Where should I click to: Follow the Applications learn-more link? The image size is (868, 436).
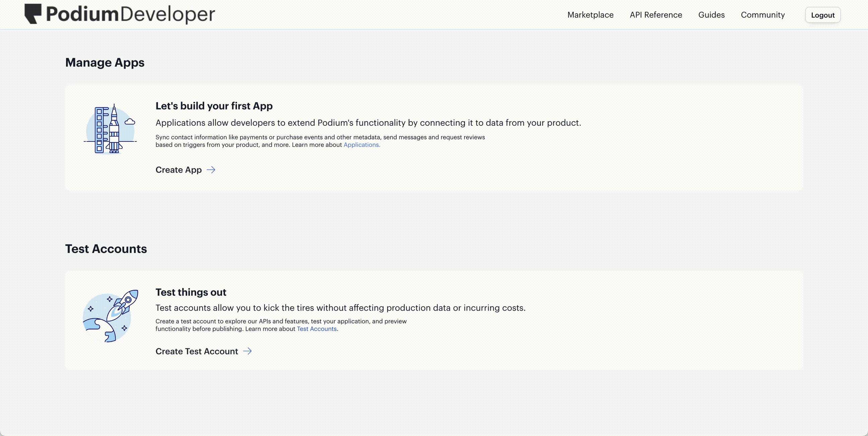[x=362, y=145]
